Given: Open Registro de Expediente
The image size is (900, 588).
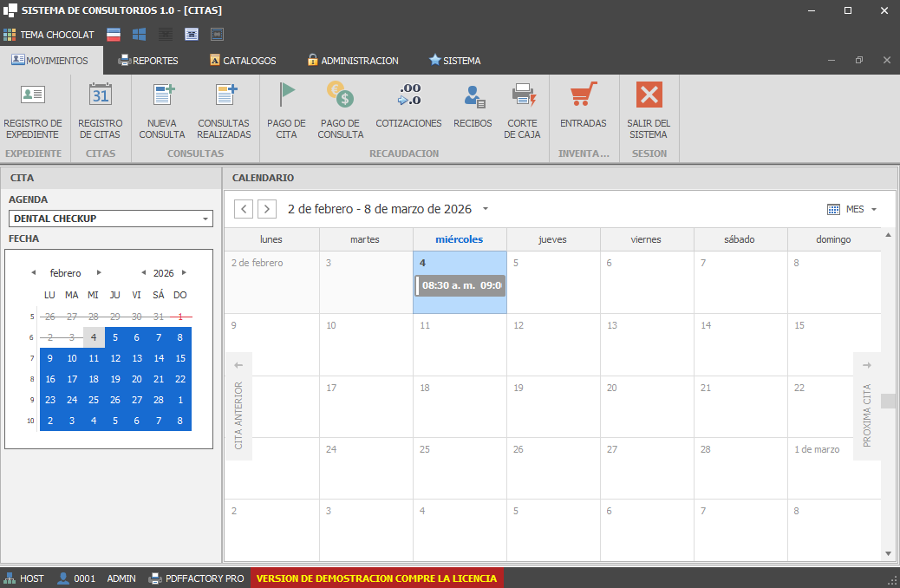Looking at the screenshot, I should (33, 109).
